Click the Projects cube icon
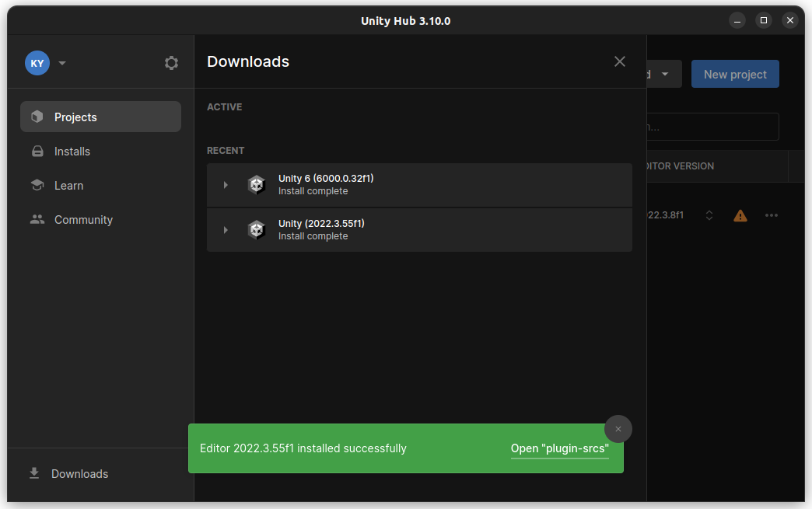Image resolution: width=812 pixels, height=509 pixels. click(37, 117)
